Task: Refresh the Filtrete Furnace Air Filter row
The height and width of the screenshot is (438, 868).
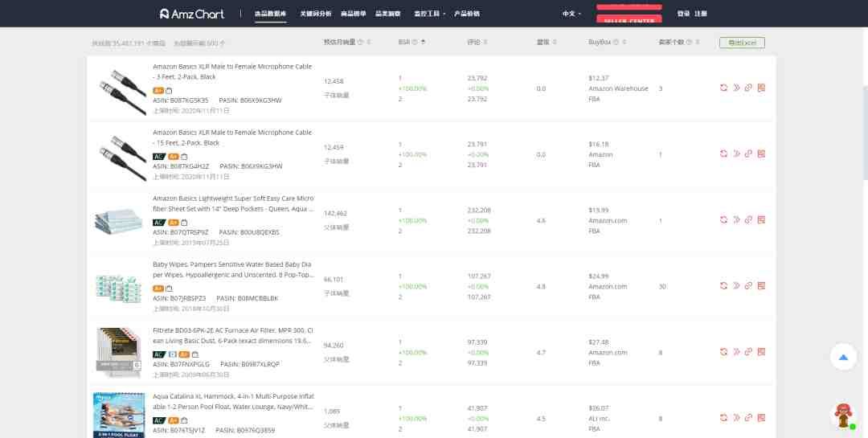Action: (723, 351)
